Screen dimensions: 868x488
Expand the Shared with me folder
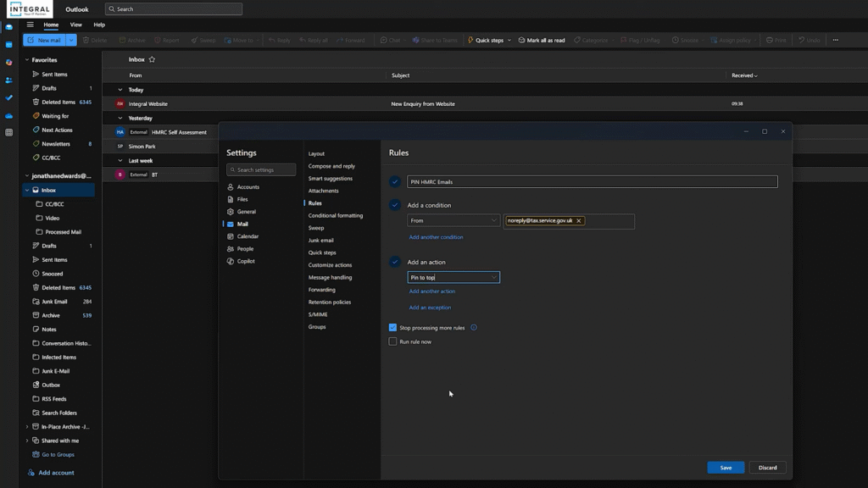coord(26,441)
